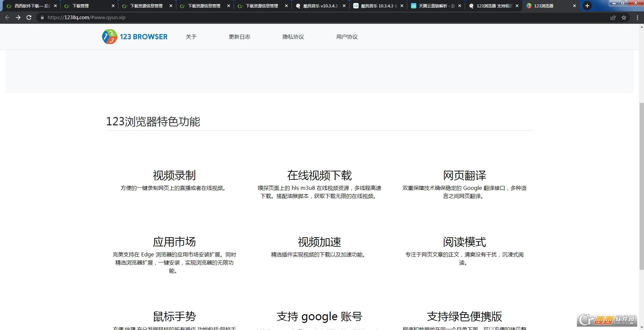The width and height of the screenshot is (644, 330).
Task: Click the 支持绿色便携版 heading
Action: click(464, 316)
